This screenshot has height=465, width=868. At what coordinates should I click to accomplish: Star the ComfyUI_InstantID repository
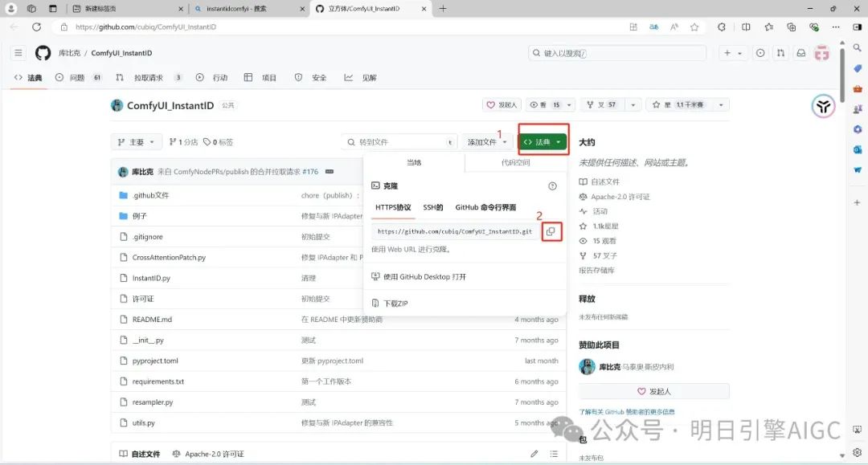tap(678, 104)
